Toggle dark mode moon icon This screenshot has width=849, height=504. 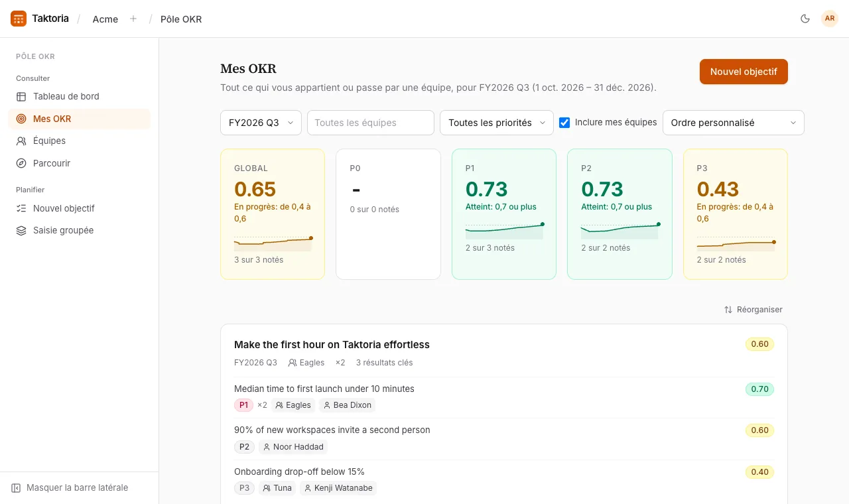click(805, 19)
